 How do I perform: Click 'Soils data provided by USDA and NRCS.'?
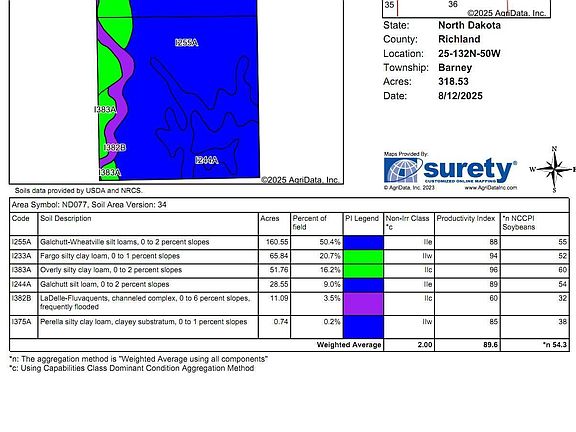pos(79,191)
